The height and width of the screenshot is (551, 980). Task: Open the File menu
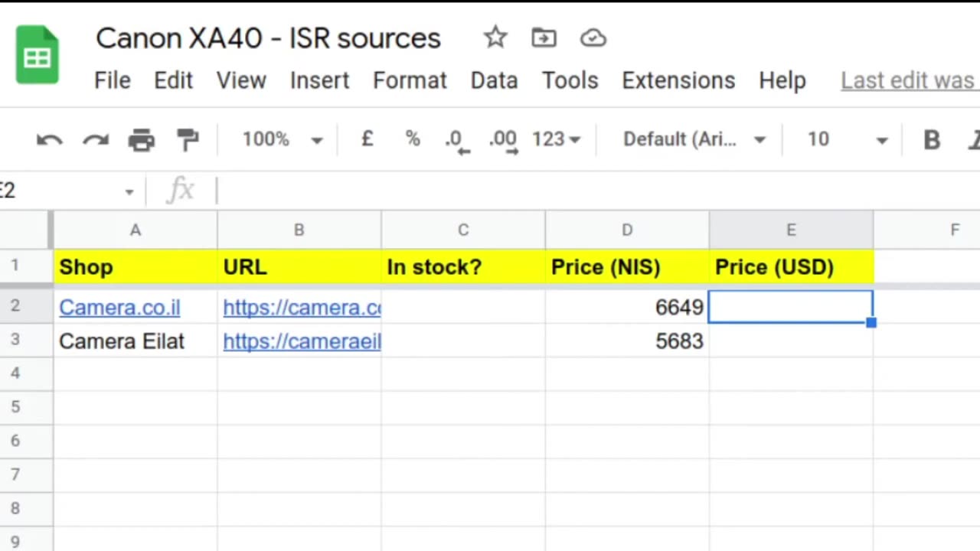113,80
